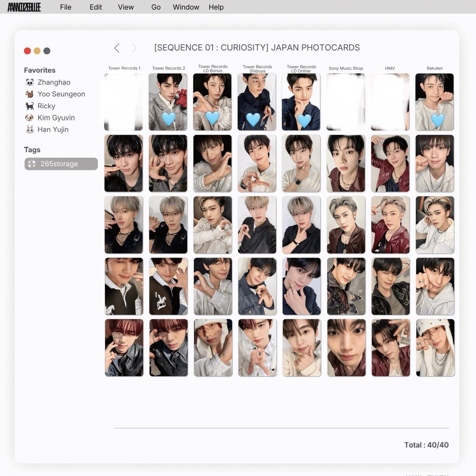
Task: Open third-row card in LD Online column
Action: [301, 225]
